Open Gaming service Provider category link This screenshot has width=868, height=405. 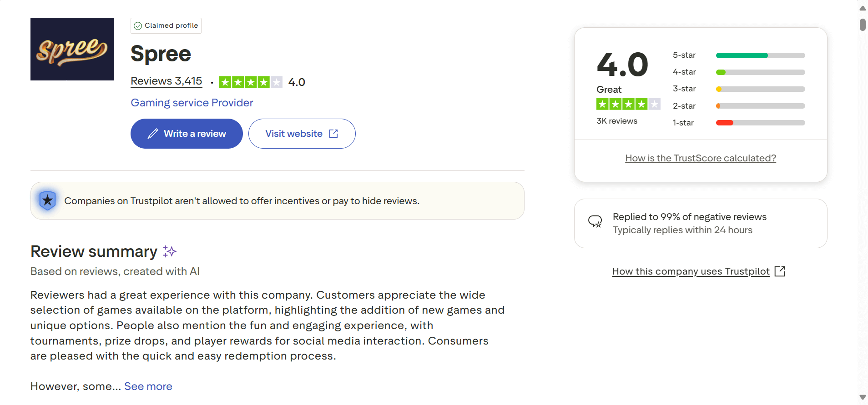[192, 103]
